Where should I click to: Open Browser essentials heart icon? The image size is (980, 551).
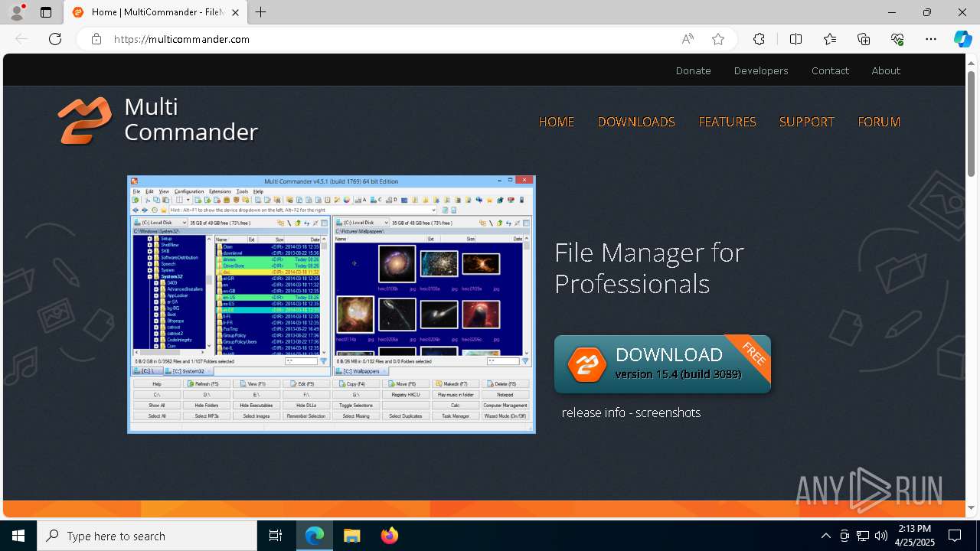(x=897, y=39)
